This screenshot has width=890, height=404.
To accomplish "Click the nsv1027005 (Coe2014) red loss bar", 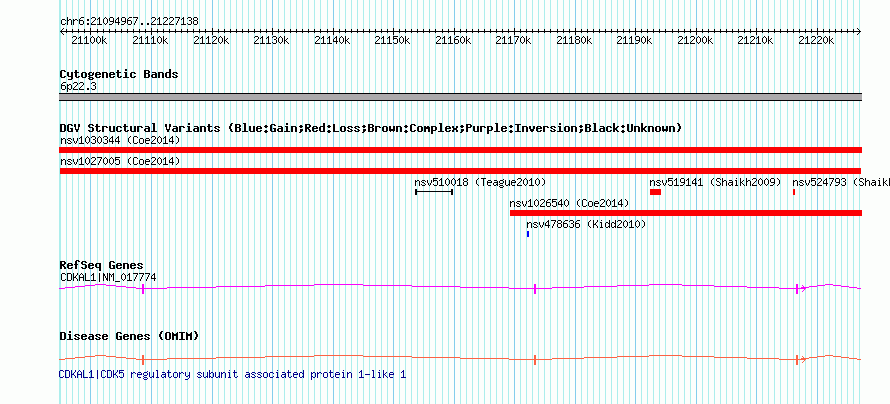I will (x=460, y=171).
